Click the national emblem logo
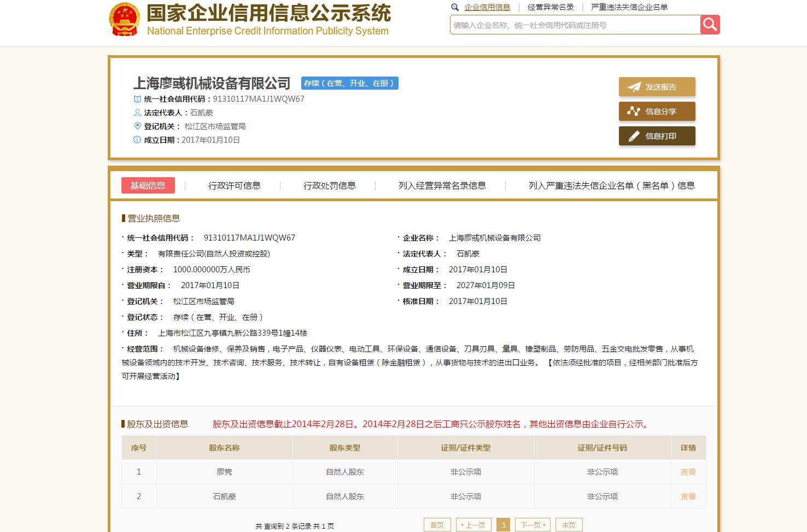The width and height of the screenshot is (807, 532). [124, 20]
